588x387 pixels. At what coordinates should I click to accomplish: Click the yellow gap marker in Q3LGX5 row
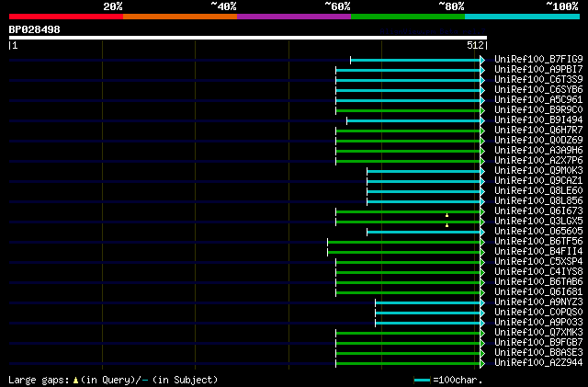[447, 225]
